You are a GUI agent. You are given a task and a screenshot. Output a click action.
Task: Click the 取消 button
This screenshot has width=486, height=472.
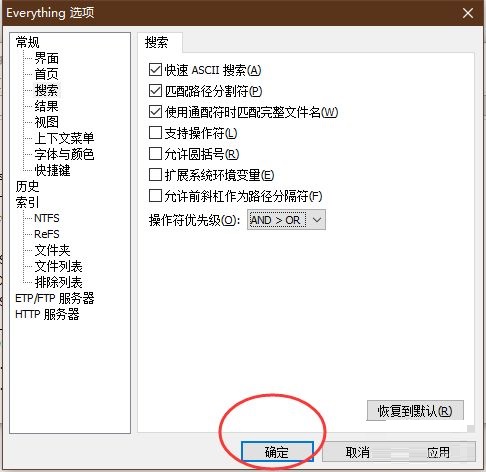coord(357,452)
